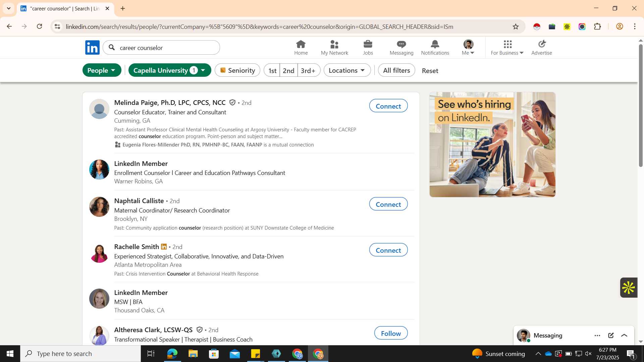Open the Seniority premium filter
Viewport: 644px width, 362px height.
pos(237,70)
